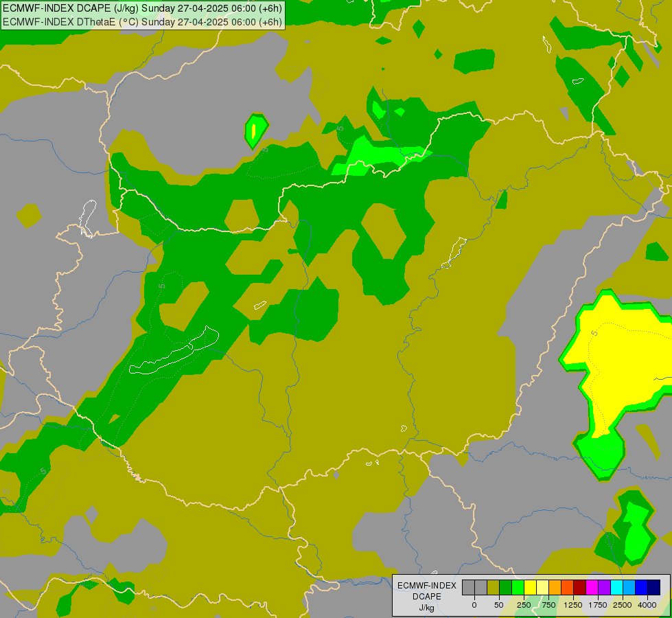This screenshot has height=618, width=672.
Task: Click the legend value label "4000"
Action: 647,605
